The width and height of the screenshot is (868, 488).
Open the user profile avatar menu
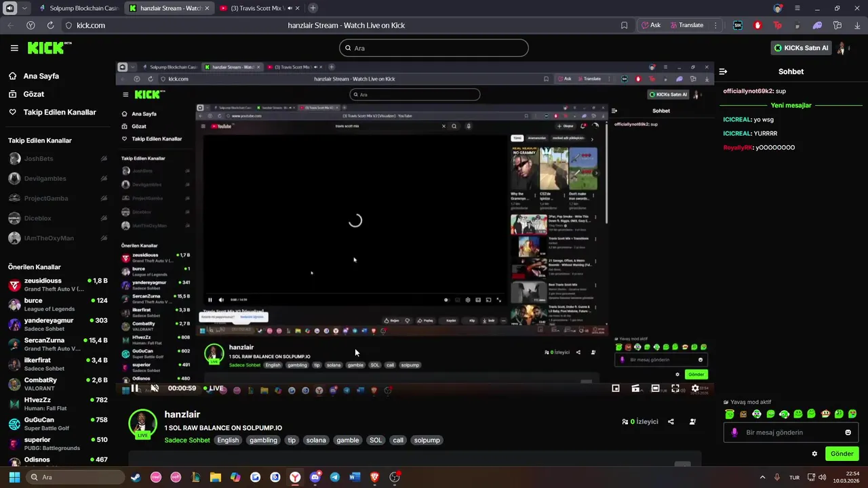pyautogui.click(x=843, y=48)
